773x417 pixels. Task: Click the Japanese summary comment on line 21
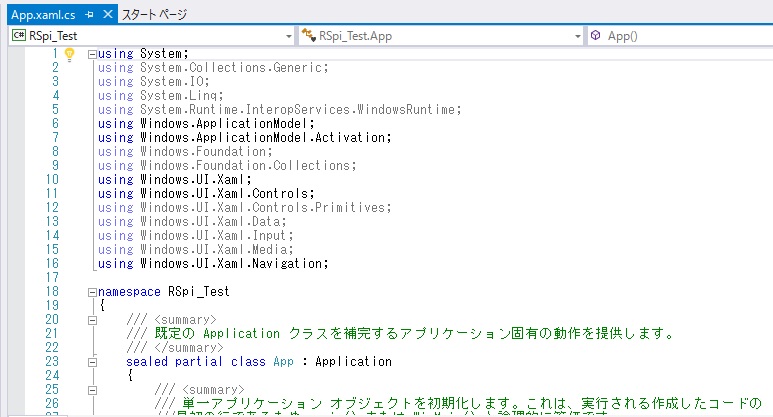coord(400,334)
